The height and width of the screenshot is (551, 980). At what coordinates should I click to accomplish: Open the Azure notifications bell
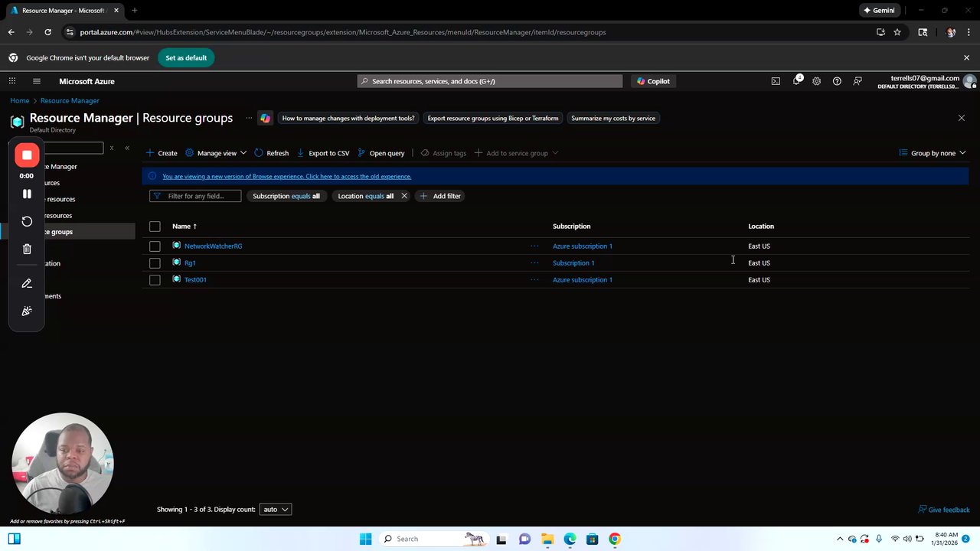point(796,80)
